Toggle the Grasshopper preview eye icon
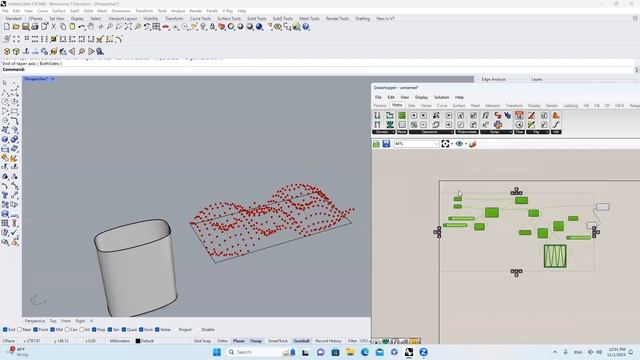Screen dimensions: 640x360 [459, 144]
